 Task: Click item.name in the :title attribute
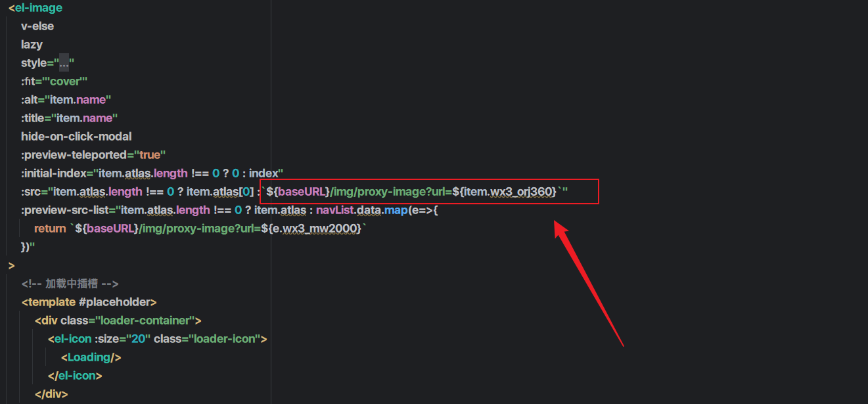pyautogui.click(x=87, y=118)
